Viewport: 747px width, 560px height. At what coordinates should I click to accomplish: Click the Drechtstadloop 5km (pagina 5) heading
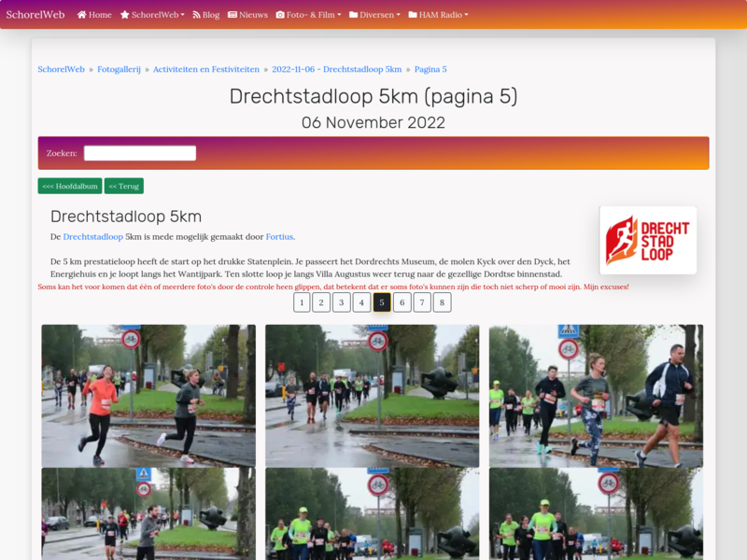click(373, 96)
